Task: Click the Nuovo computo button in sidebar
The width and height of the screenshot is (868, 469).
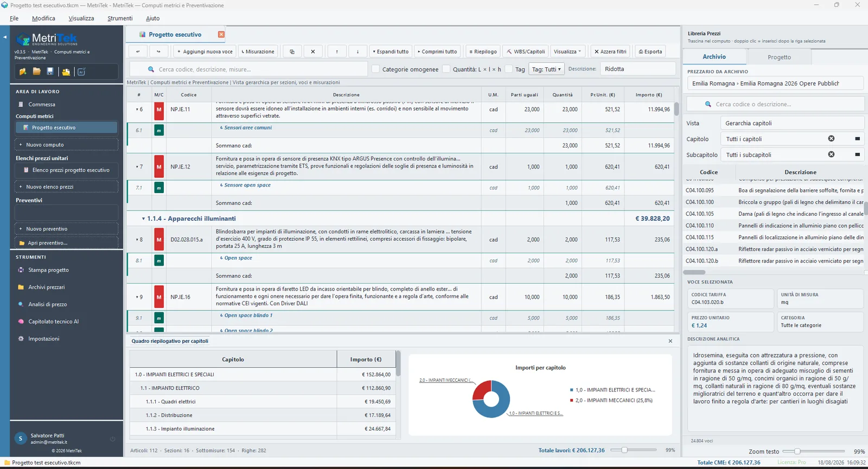Action: pyautogui.click(x=67, y=145)
